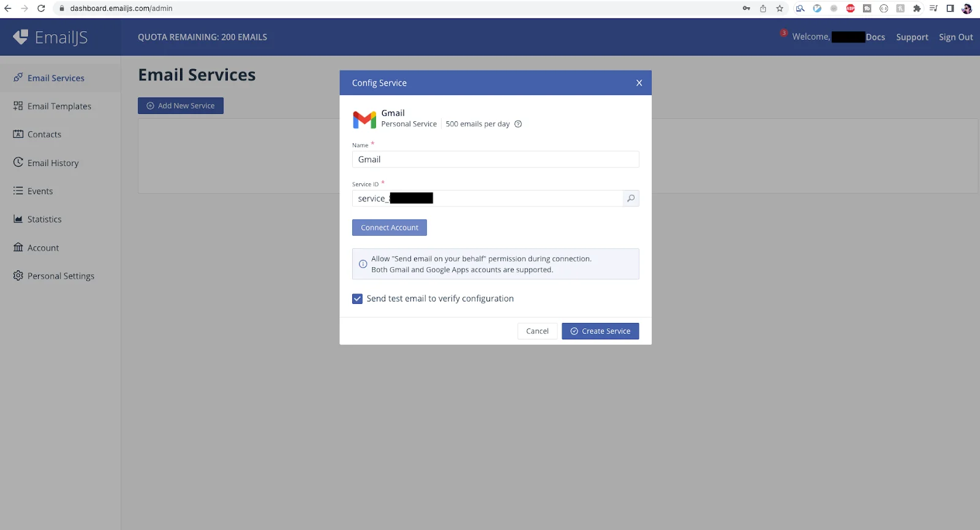
Task: Click the Gmail logo icon
Action: (364, 119)
